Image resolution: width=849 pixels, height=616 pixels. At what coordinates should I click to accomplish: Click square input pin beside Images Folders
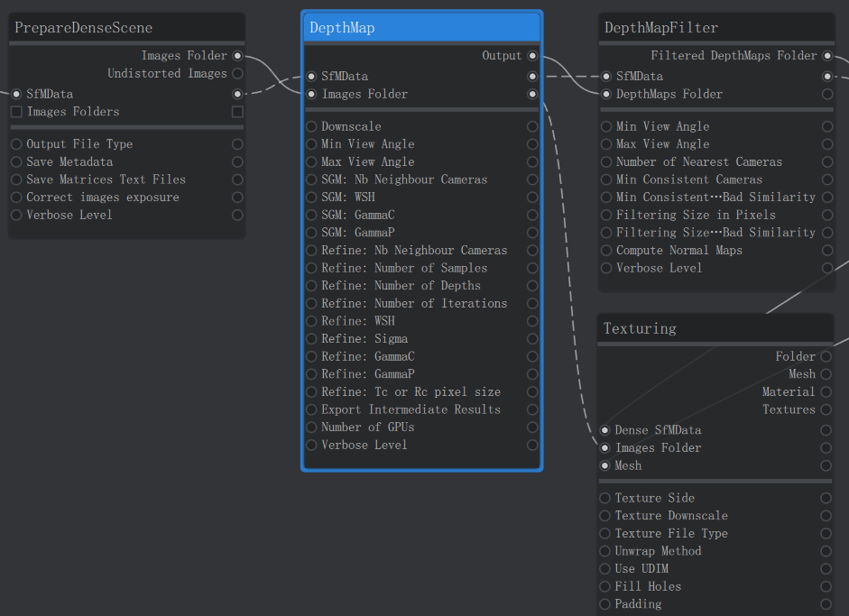click(16, 112)
